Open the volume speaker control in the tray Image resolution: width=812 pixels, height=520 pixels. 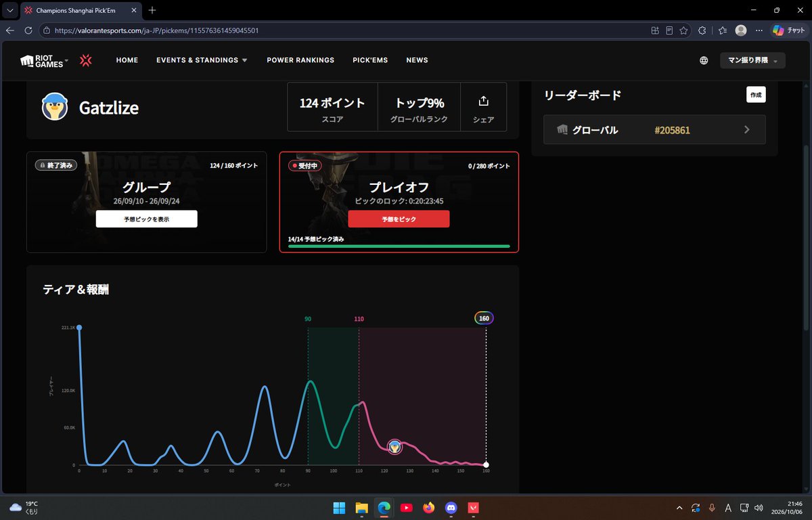pos(760,507)
